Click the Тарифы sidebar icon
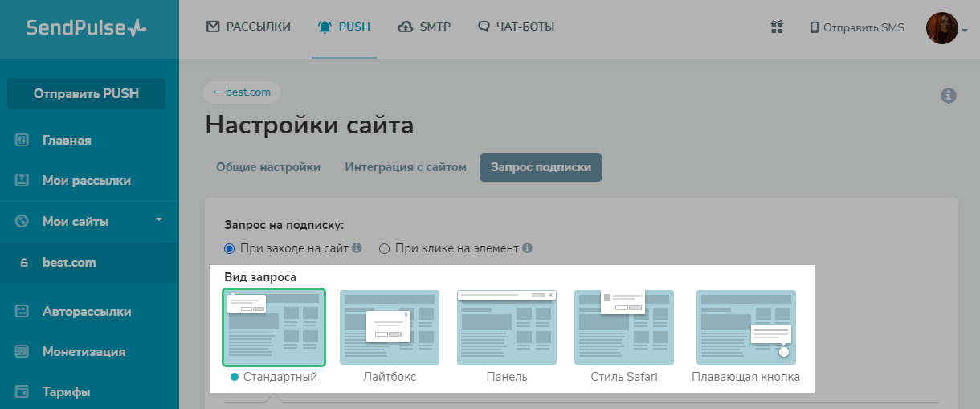 point(22,392)
